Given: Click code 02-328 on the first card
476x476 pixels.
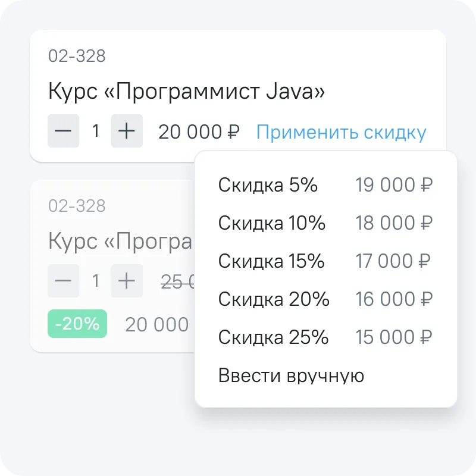Looking at the screenshot, I should tap(77, 56).
